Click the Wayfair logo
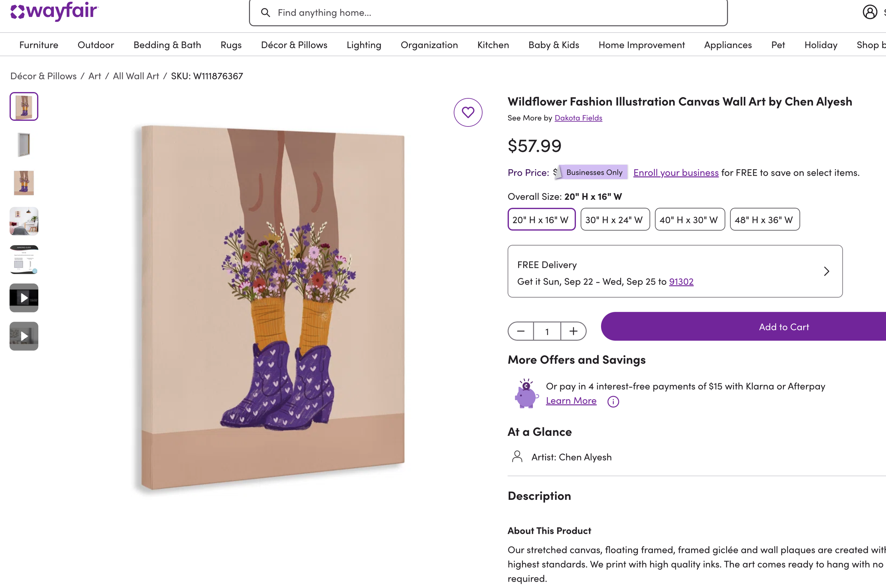 pos(54,11)
